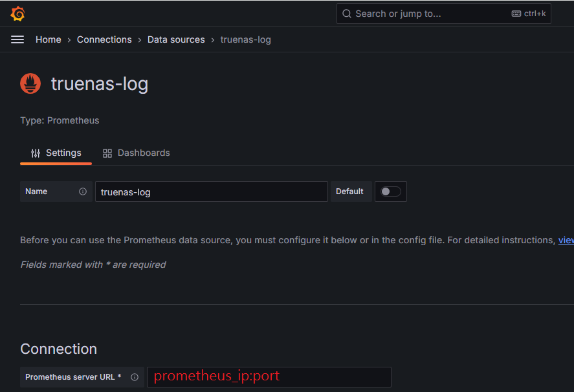Enable the Default data source toggle
This screenshot has width=574, height=392.
pyautogui.click(x=390, y=191)
